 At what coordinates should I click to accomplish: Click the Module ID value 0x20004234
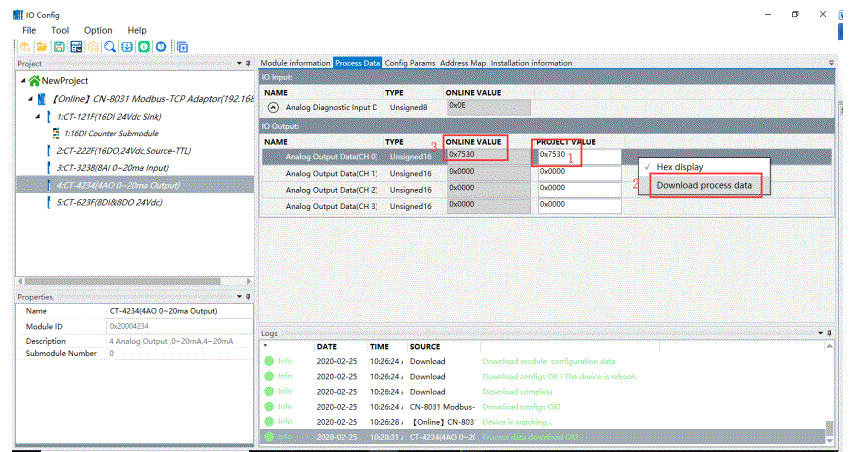tap(129, 326)
